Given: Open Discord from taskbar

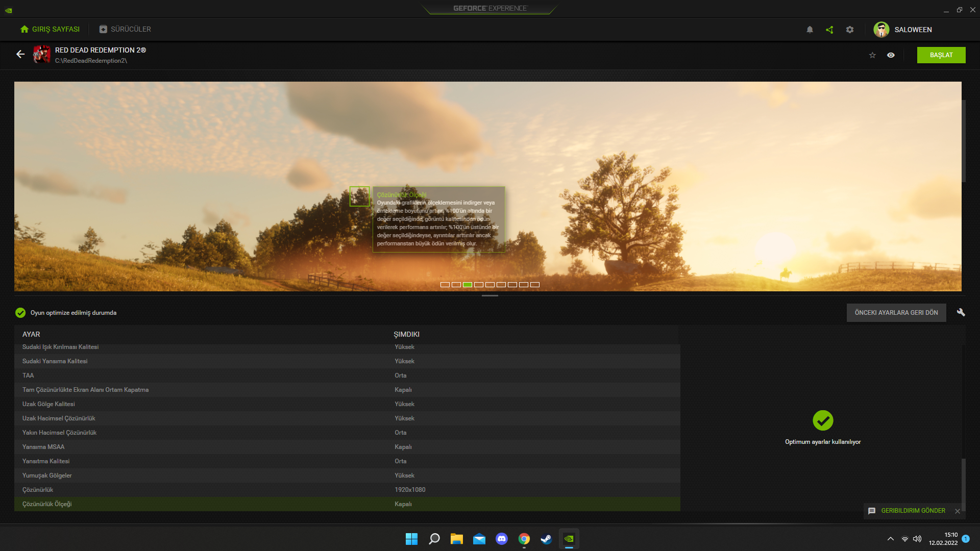Looking at the screenshot, I should tap(502, 539).
